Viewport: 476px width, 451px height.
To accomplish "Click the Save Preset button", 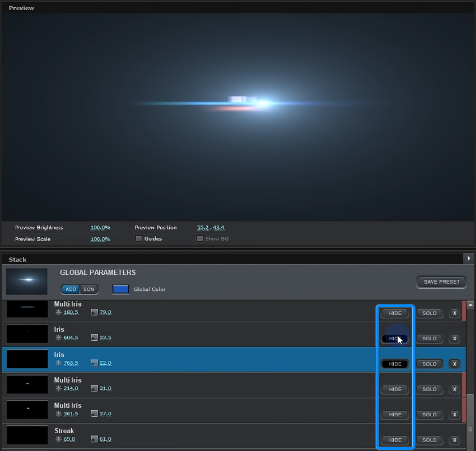I will click(x=441, y=281).
